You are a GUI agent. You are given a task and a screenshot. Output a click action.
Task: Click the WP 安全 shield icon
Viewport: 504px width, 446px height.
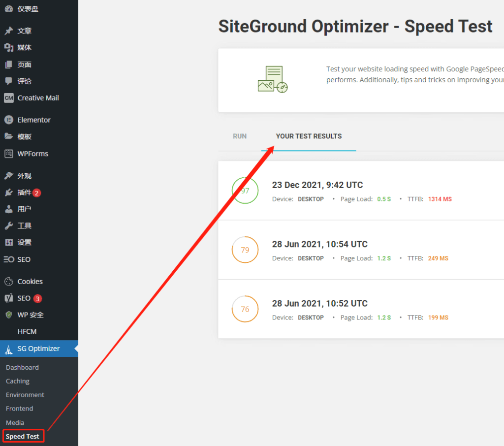pyautogui.click(x=9, y=315)
